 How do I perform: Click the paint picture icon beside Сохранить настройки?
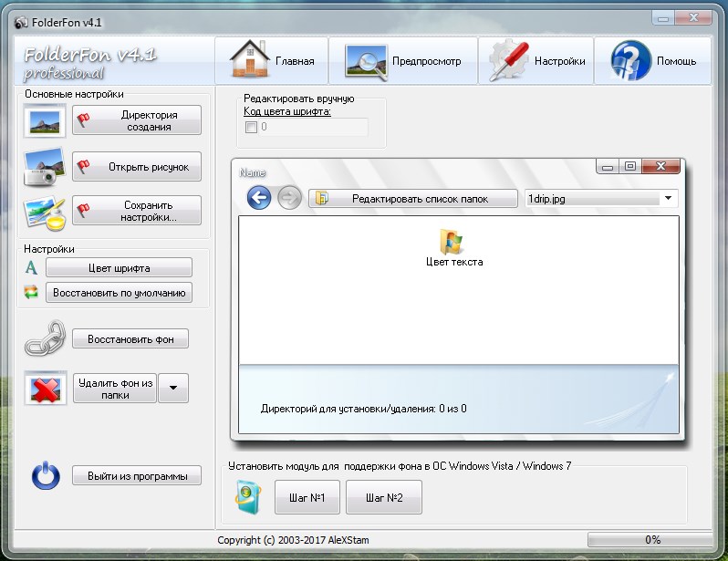click(x=45, y=213)
